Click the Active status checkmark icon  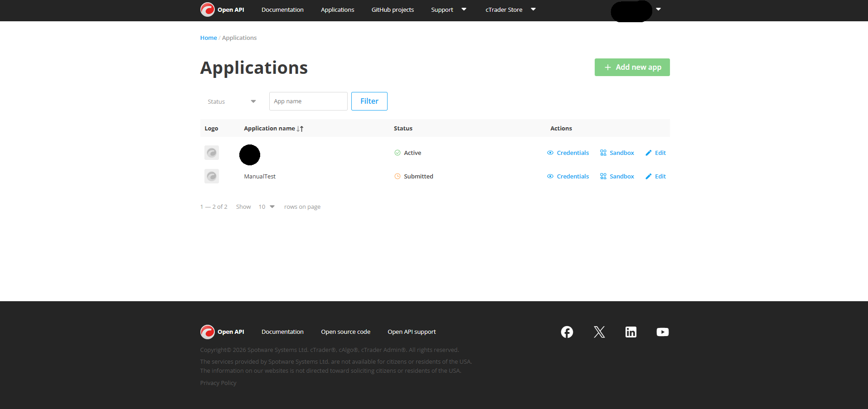pyautogui.click(x=397, y=153)
